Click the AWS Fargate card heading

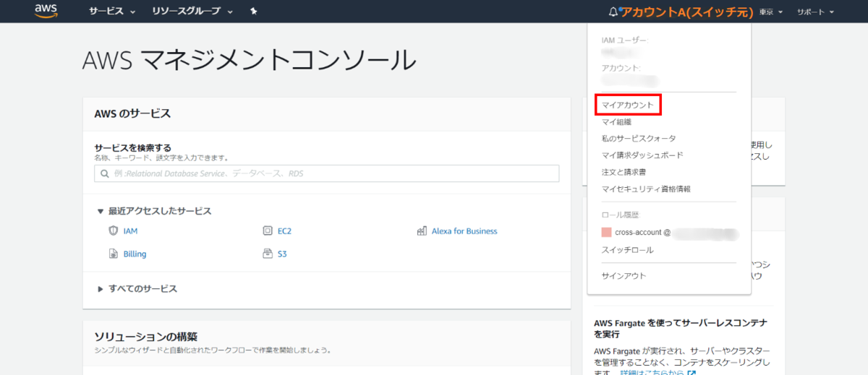(x=680, y=329)
